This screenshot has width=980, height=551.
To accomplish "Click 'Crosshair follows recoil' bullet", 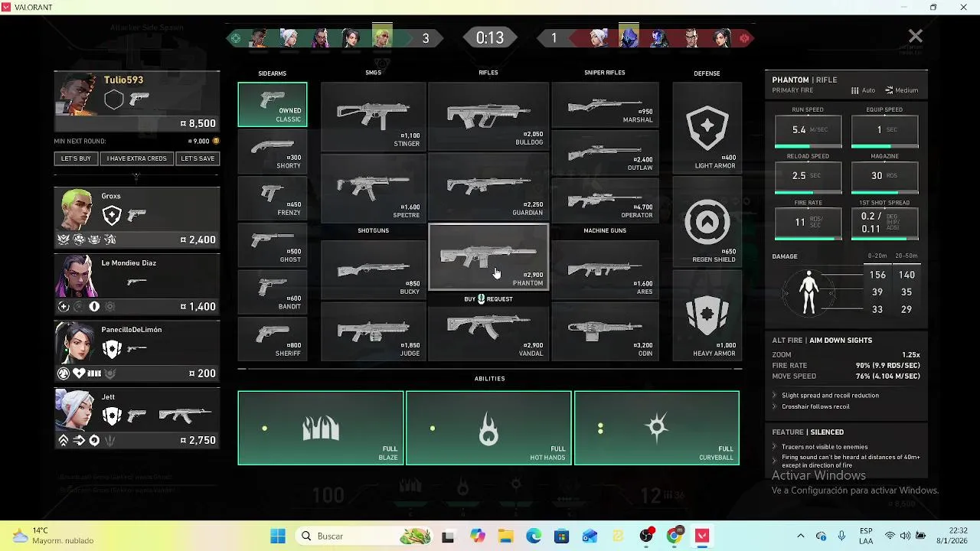I will point(816,406).
